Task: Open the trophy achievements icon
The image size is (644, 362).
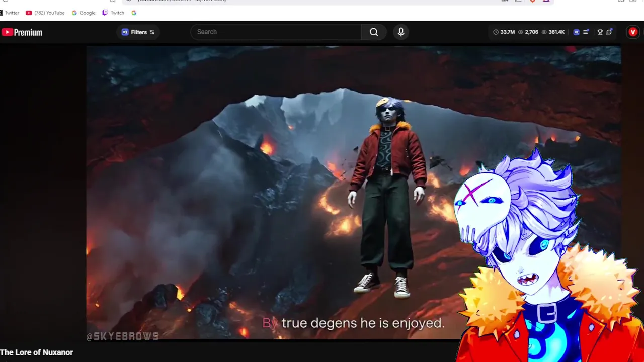Action: [600, 32]
